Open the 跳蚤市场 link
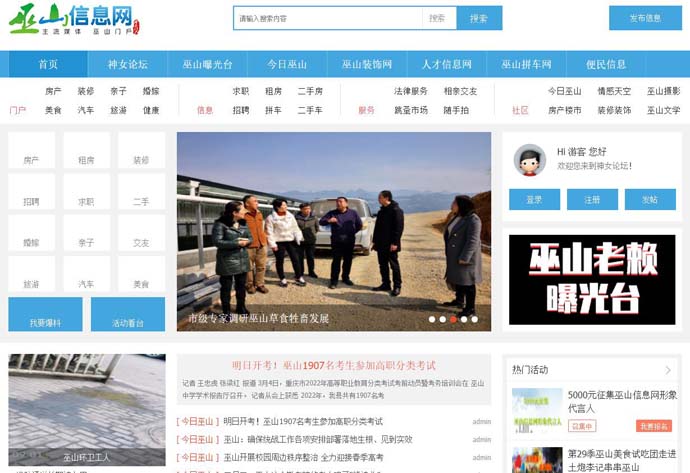 coord(411,110)
